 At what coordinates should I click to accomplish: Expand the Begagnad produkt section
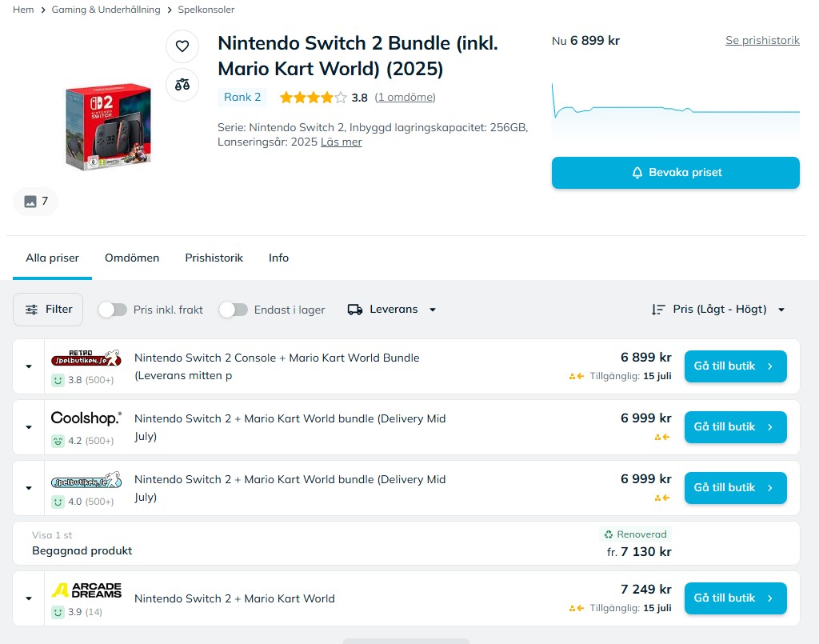pyautogui.click(x=406, y=543)
